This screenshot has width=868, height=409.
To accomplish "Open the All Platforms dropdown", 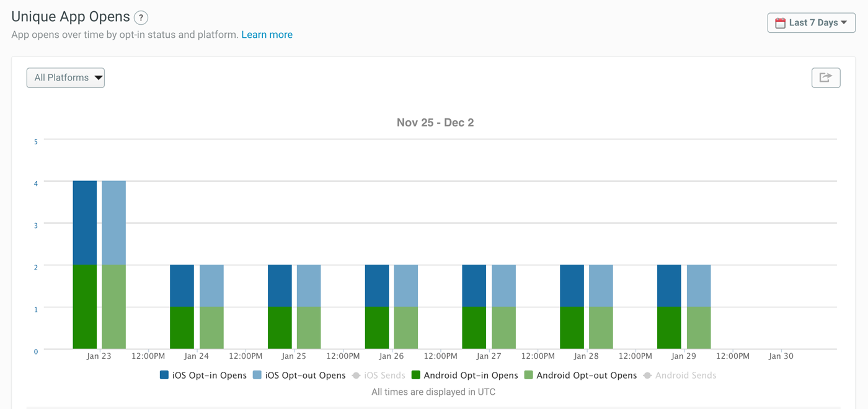I will tap(65, 77).
